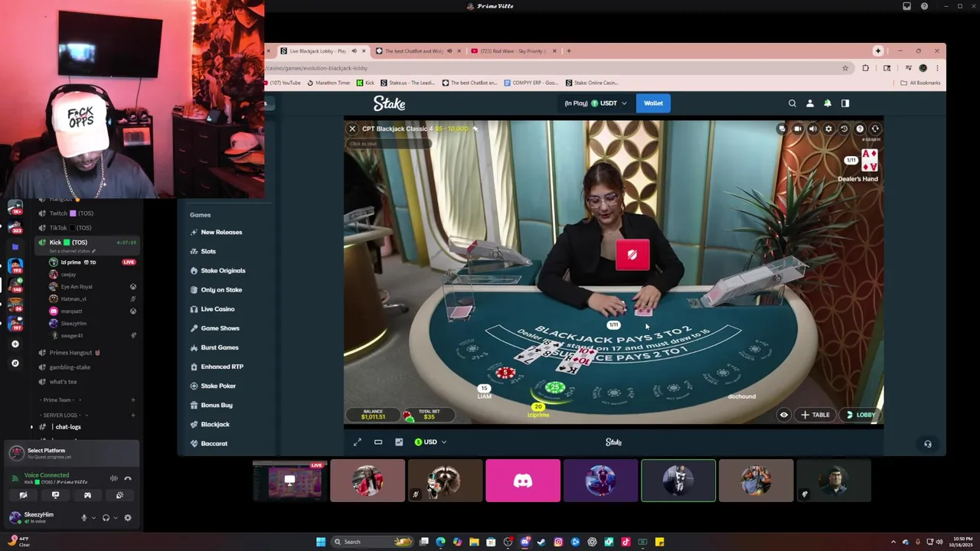Open Marathon Timer bookmark

(328, 83)
